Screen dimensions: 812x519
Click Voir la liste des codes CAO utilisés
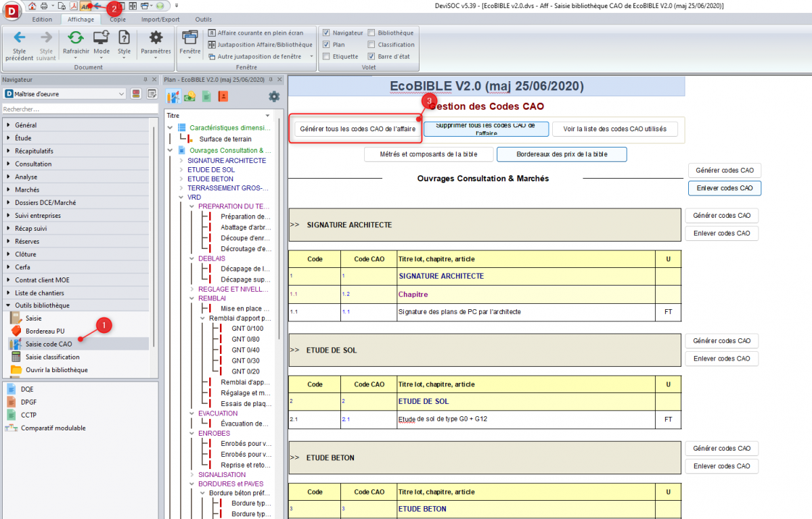(614, 129)
